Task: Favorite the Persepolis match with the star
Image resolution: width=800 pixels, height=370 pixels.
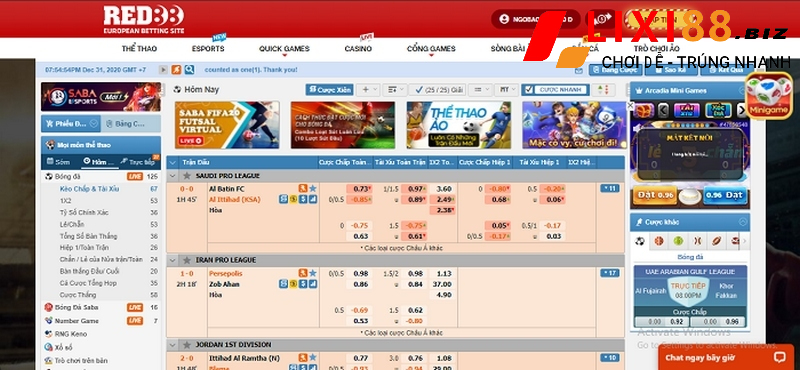Action: tap(313, 273)
